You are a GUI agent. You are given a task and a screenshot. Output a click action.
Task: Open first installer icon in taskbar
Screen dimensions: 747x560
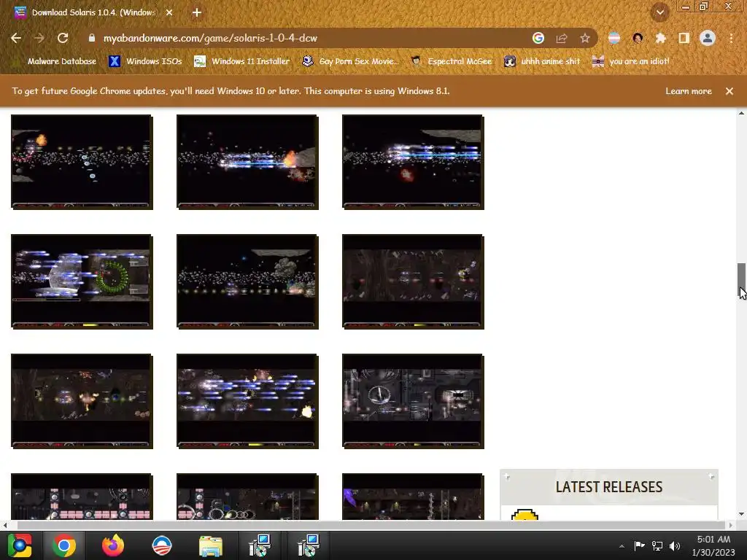pos(260,545)
